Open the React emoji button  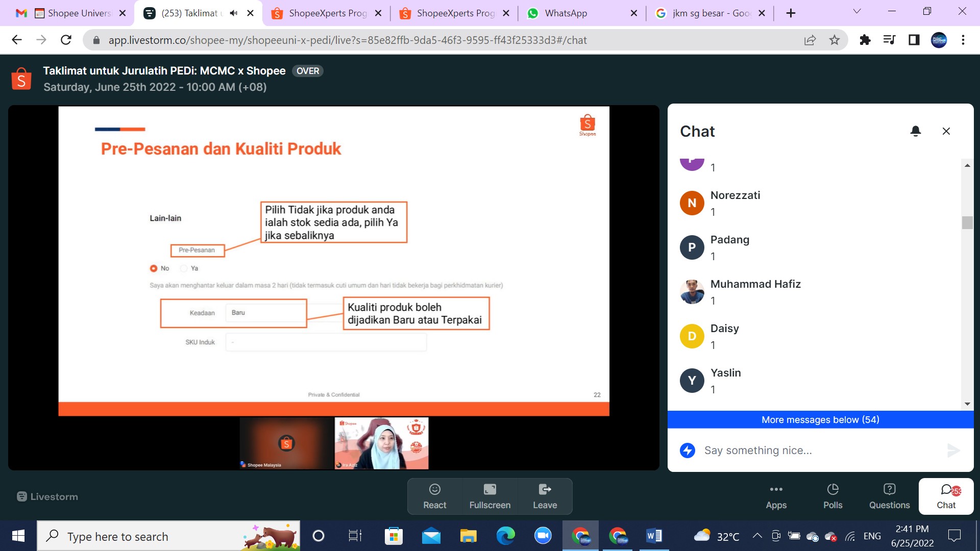pyautogui.click(x=435, y=496)
